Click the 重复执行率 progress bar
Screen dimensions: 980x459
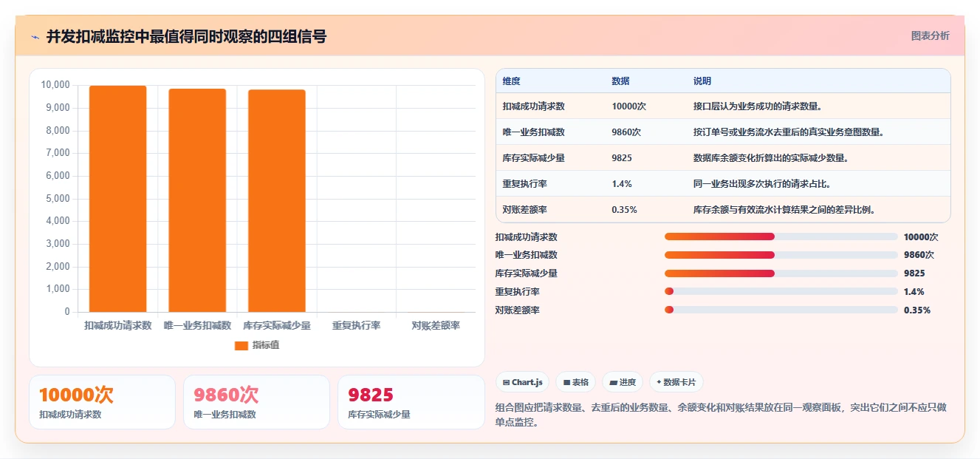click(x=781, y=291)
